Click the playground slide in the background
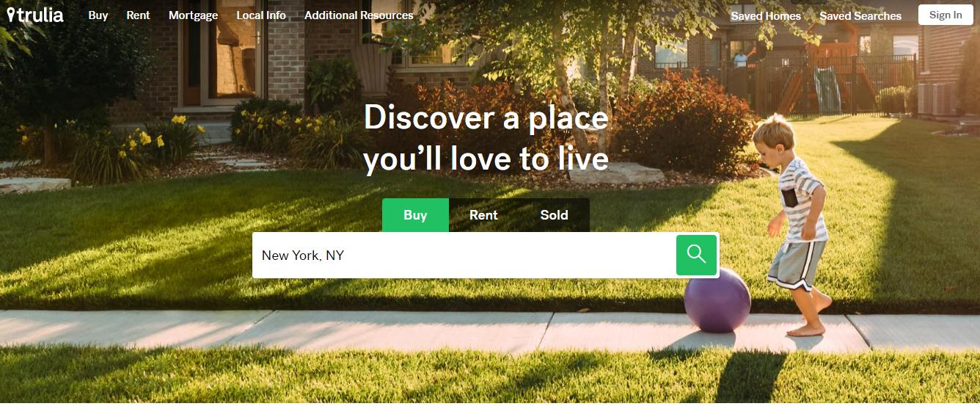The height and width of the screenshot is (420, 980). pos(827,88)
